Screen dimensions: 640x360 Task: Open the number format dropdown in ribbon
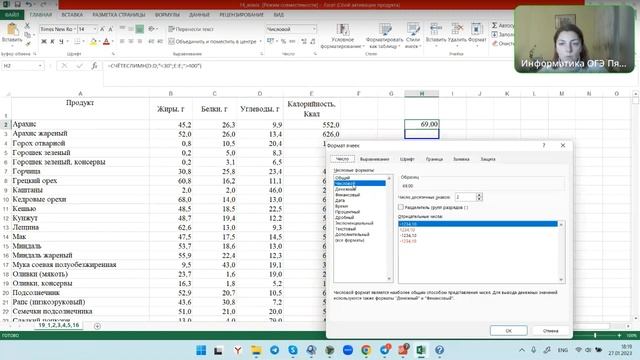[314, 29]
